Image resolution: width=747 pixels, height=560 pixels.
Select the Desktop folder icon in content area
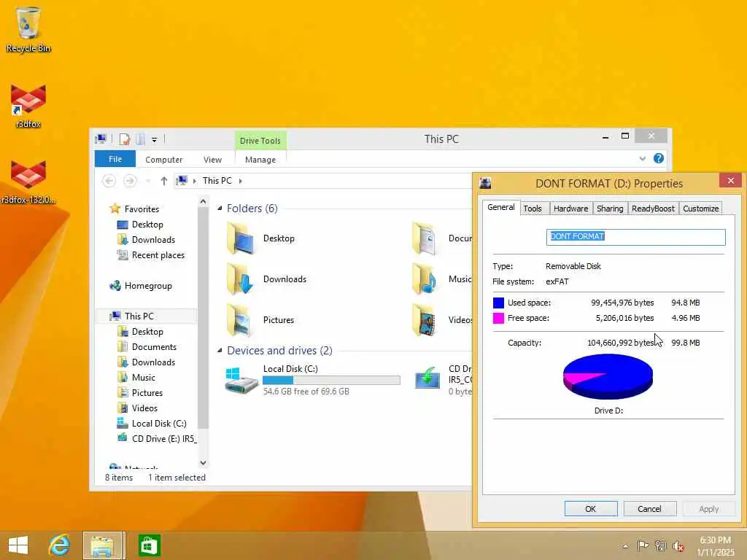pos(241,238)
